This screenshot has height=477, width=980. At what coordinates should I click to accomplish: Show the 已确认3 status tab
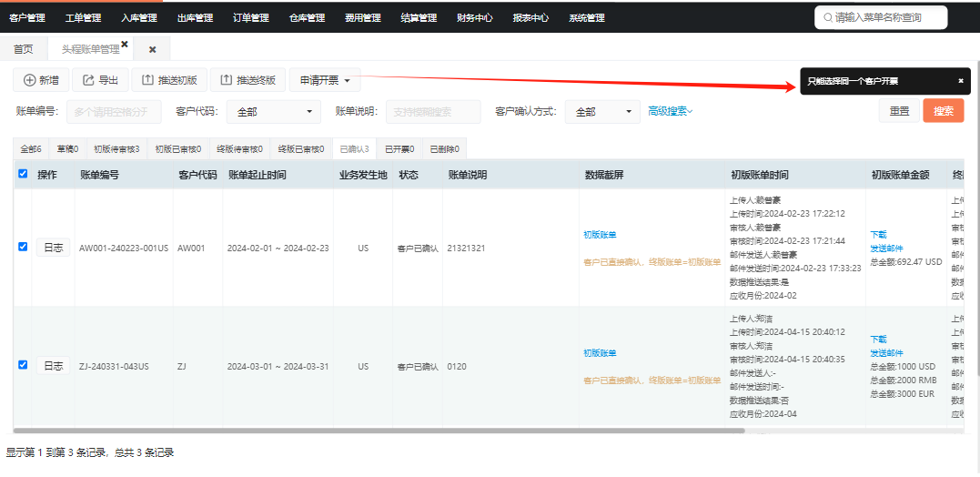pyautogui.click(x=354, y=149)
